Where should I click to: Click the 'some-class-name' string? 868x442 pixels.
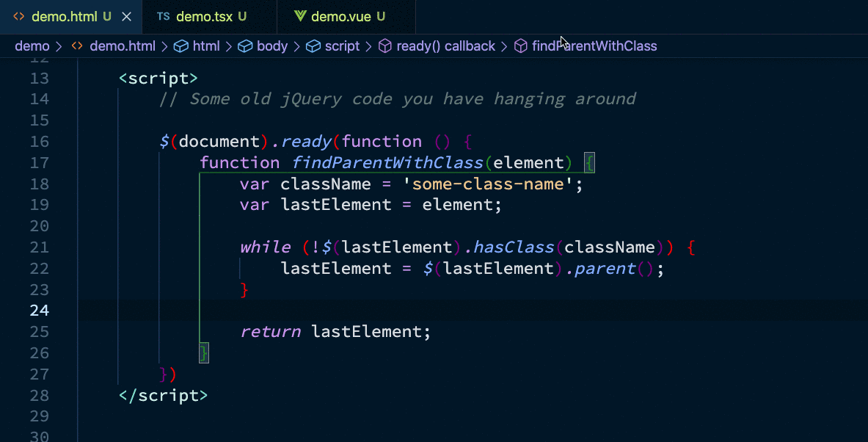coord(488,184)
